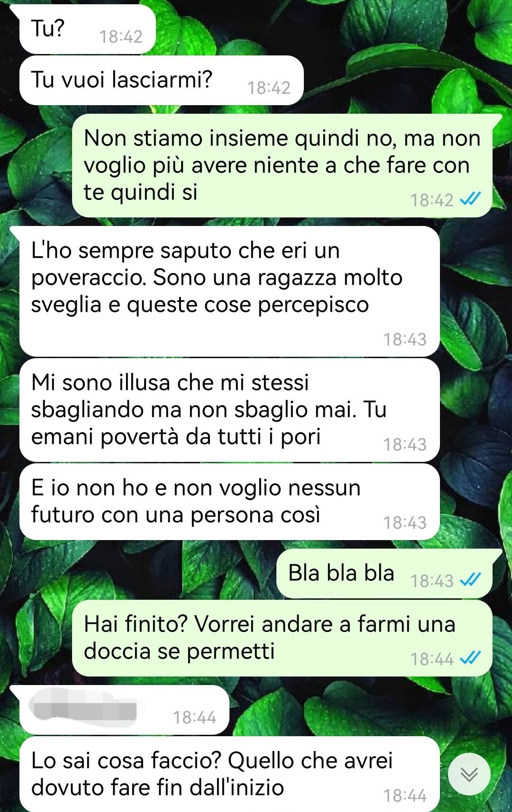Tap the 18:44 timestamp next to blurred message

pos(194,717)
